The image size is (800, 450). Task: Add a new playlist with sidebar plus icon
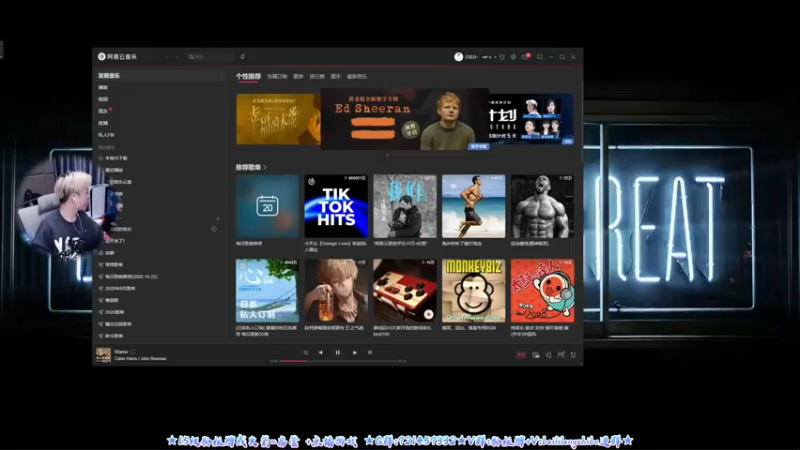tap(218, 218)
